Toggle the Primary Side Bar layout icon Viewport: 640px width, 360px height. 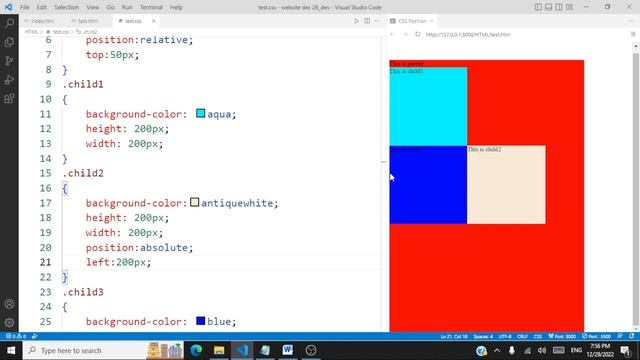tap(538, 7)
